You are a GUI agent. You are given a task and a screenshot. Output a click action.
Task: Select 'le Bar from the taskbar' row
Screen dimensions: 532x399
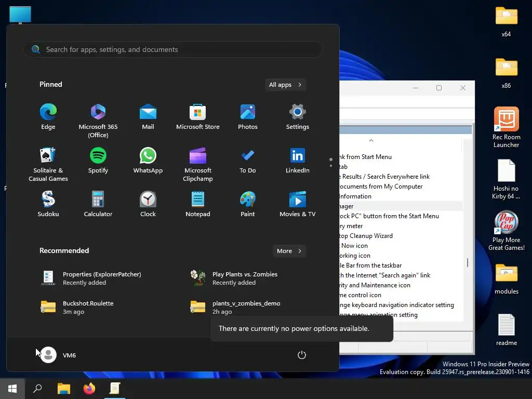pos(401,265)
